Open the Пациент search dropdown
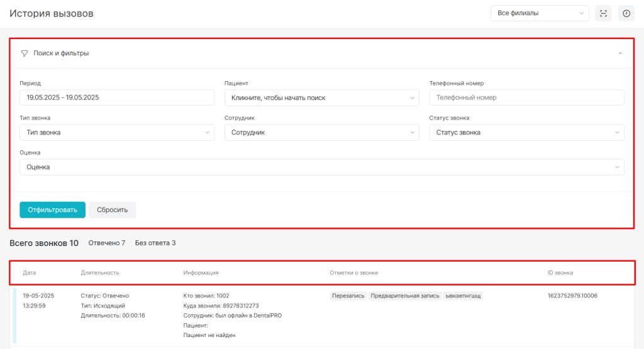 click(321, 97)
